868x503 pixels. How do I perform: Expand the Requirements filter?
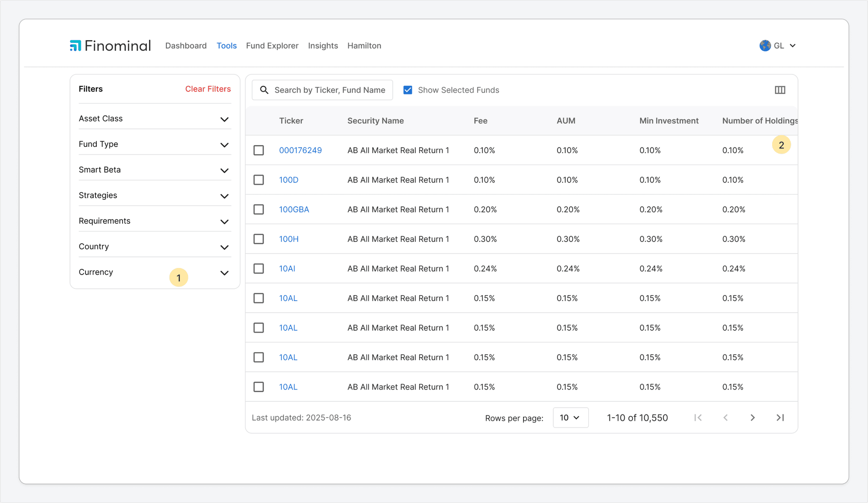pos(155,221)
